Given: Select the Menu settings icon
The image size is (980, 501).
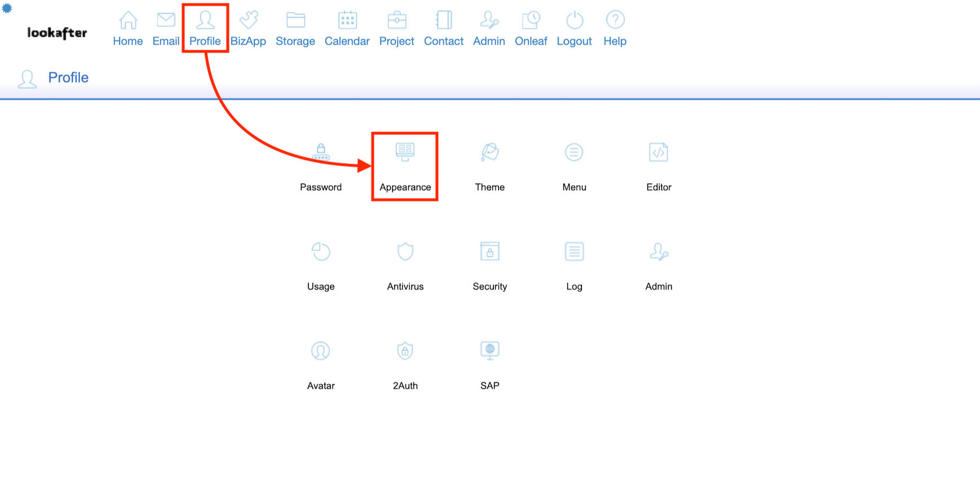Looking at the screenshot, I should click(574, 152).
